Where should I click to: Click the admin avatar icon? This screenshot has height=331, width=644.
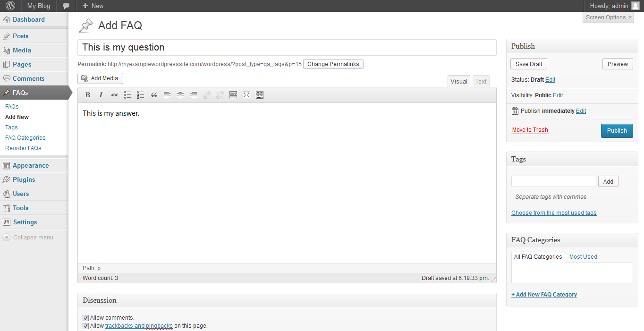pos(635,6)
